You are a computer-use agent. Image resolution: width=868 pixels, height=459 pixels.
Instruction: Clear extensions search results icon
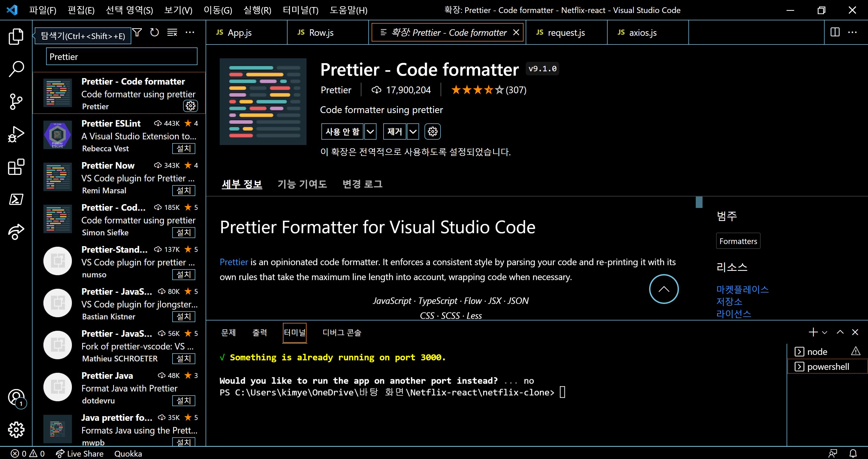click(172, 32)
